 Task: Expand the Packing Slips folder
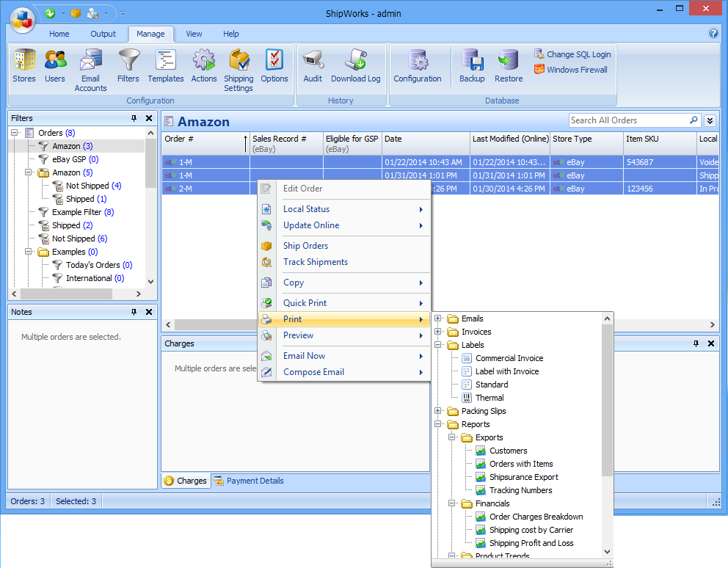click(x=438, y=411)
